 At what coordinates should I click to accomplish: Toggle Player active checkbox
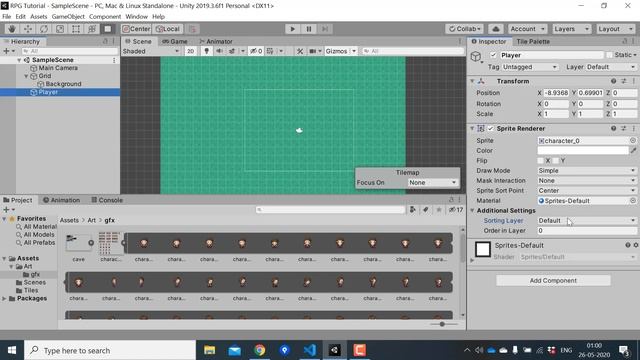click(x=493, y=55)
